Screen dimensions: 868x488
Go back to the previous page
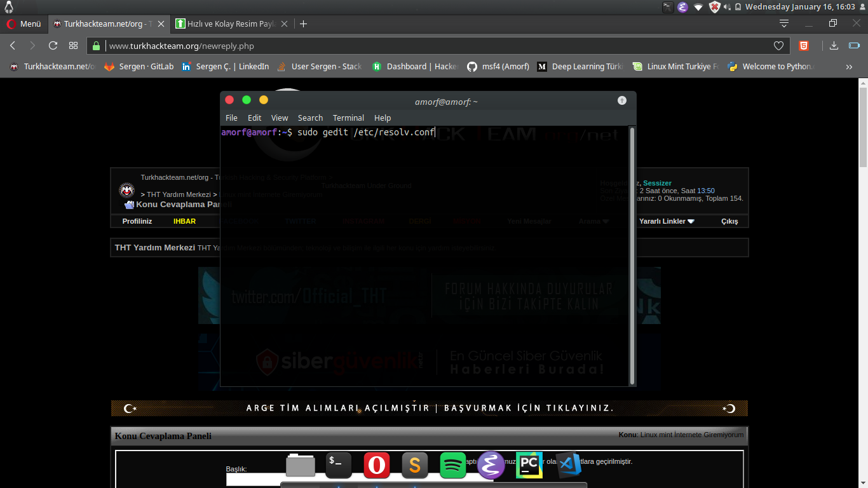(x=12, y=46)
